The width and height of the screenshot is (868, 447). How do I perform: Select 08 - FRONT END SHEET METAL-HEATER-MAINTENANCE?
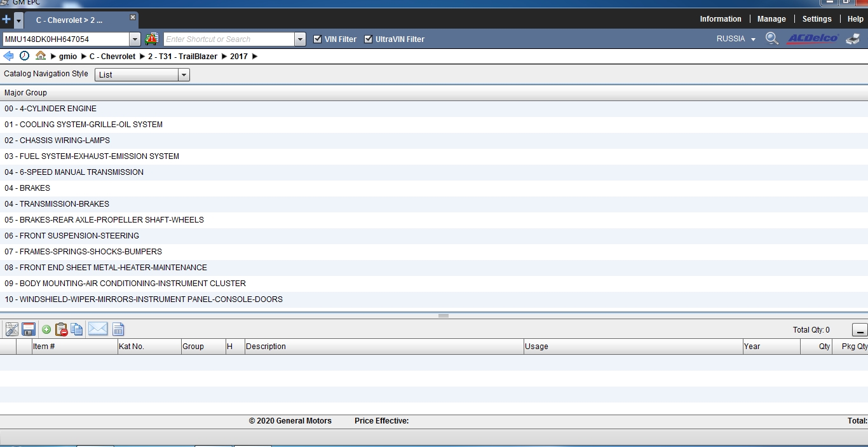coord(434,268)
